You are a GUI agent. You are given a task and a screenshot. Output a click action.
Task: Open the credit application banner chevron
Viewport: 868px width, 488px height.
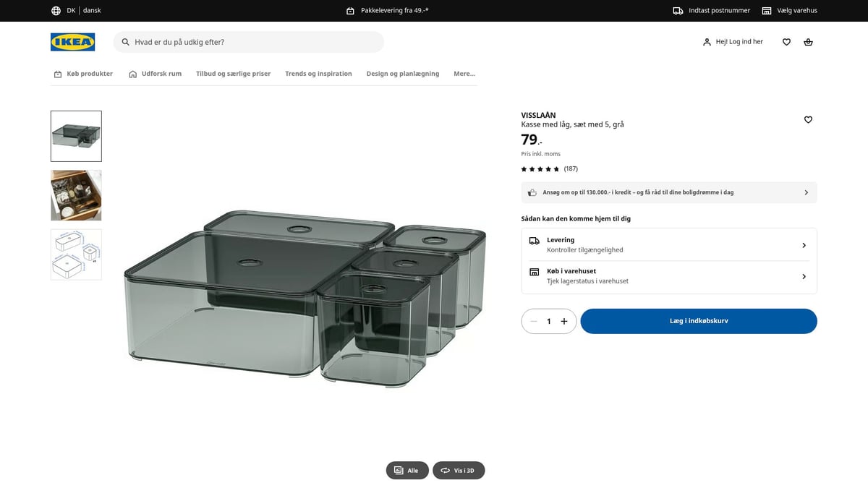[x=806, y=193]
